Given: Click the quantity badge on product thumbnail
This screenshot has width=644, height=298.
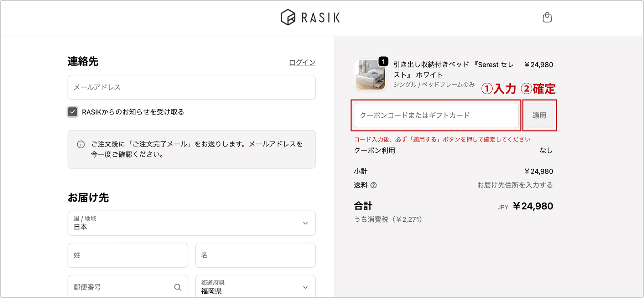Looking at the screenshot, I should pyautogui.click(x=383, y=61).
